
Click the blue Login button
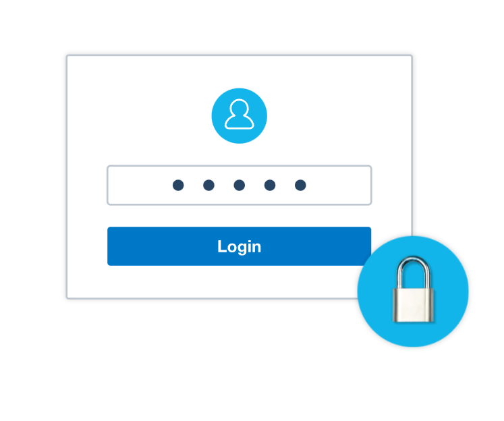point(239,246)
